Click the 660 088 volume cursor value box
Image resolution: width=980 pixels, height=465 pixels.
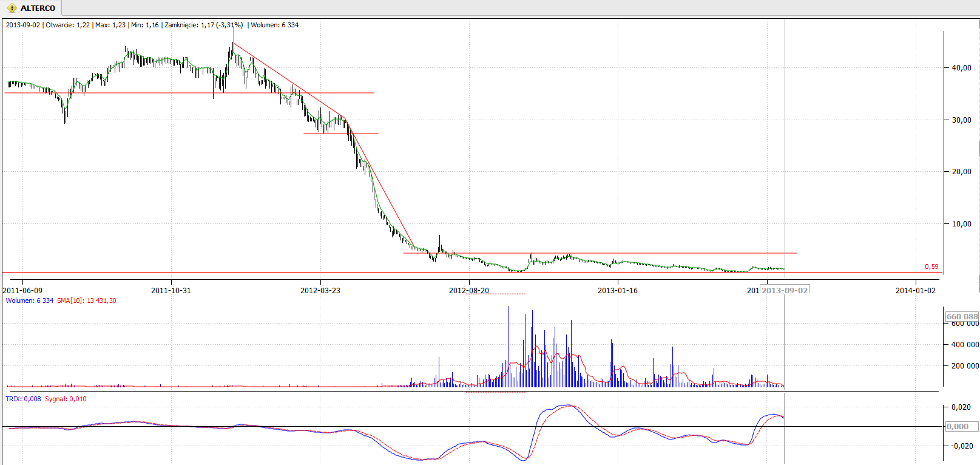(x=962, y=316)
